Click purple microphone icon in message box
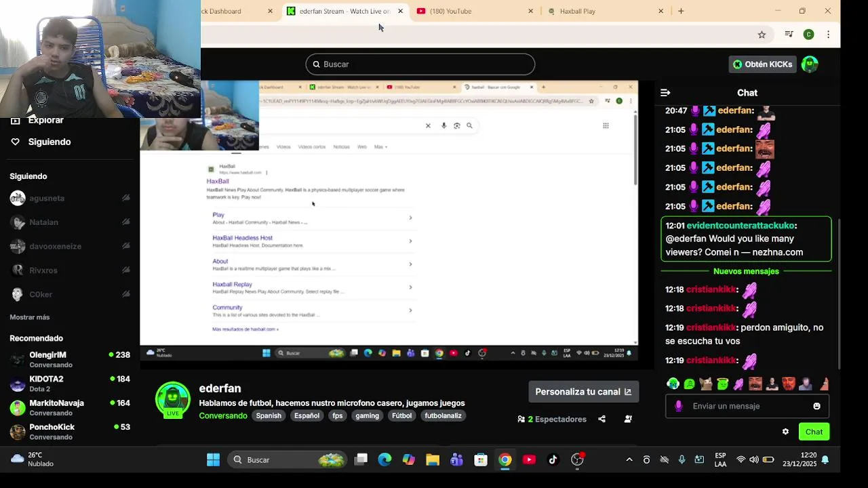Viewport: 868px width, 488px height. pos(679,406)
